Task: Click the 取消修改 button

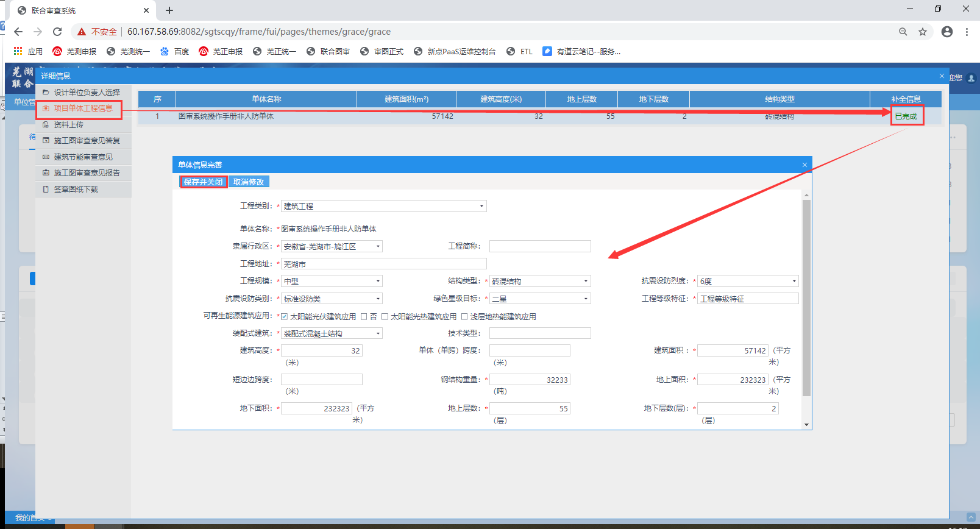Action: click(x=249, y=182)
